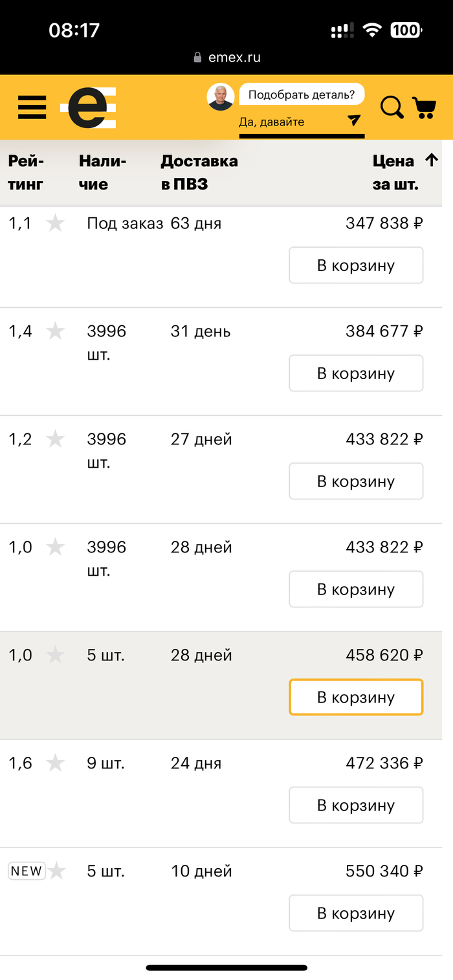Tap the send arrow icon
This screenshot has width=453, height=980.
[353, 120]
